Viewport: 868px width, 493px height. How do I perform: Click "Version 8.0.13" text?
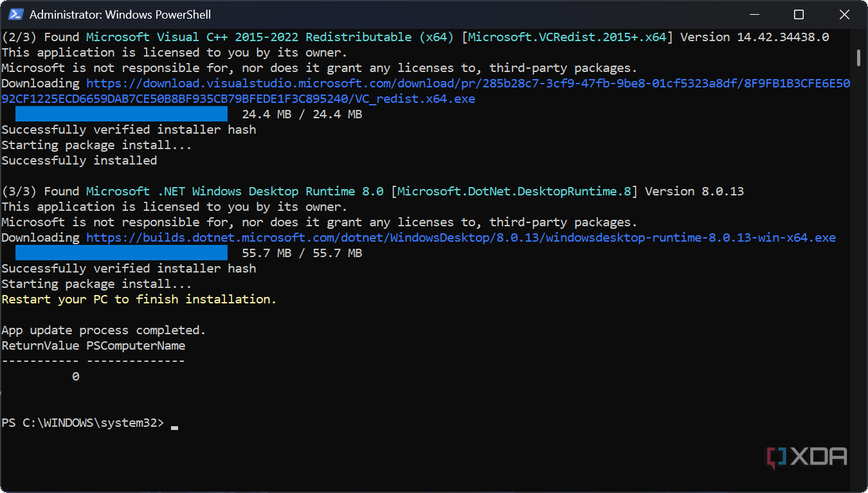pos(694,191)
